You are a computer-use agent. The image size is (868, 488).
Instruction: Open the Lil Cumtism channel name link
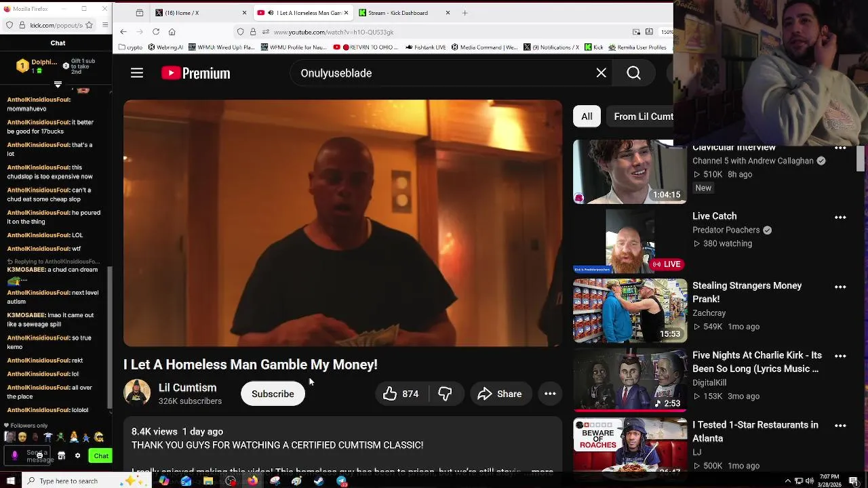click(x=187, y=388)
